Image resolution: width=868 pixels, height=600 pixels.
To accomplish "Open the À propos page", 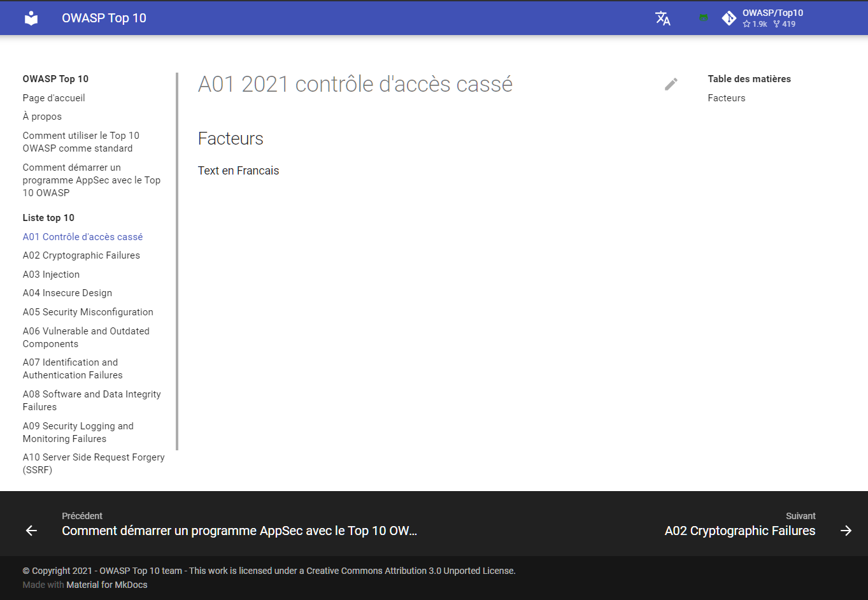I will tap(42, 117).
